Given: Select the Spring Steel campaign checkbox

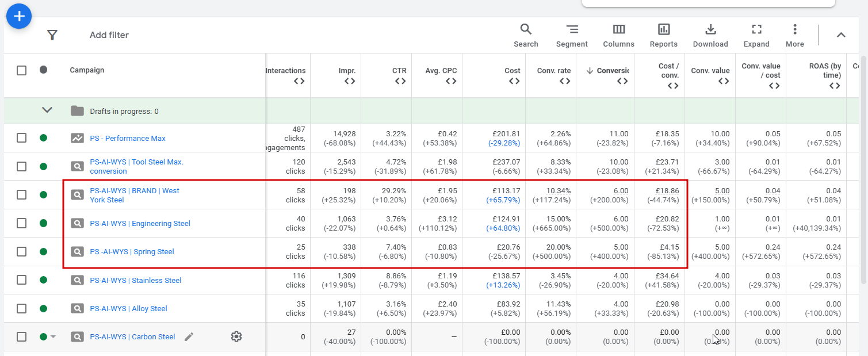Looking at the screenshot, I should [x=21, y=251].
